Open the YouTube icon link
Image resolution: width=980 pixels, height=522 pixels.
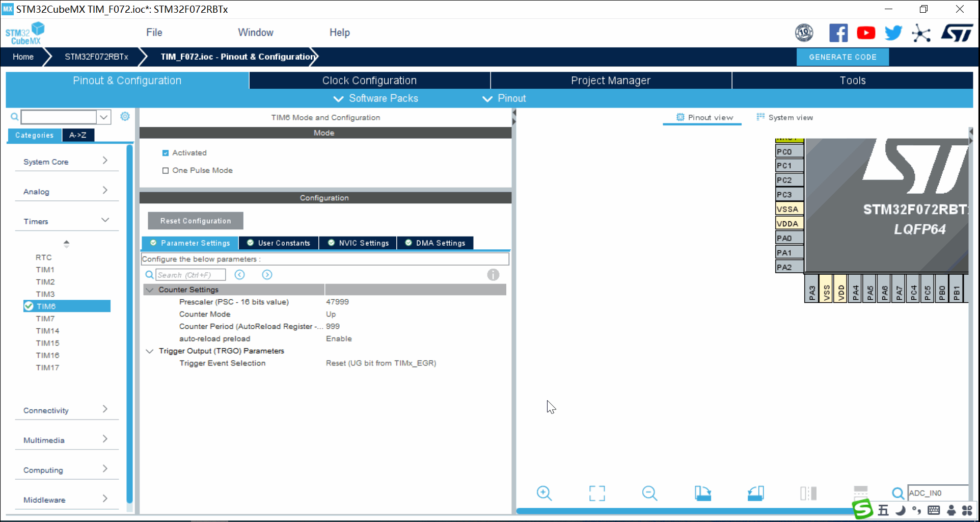coord(866,33)
